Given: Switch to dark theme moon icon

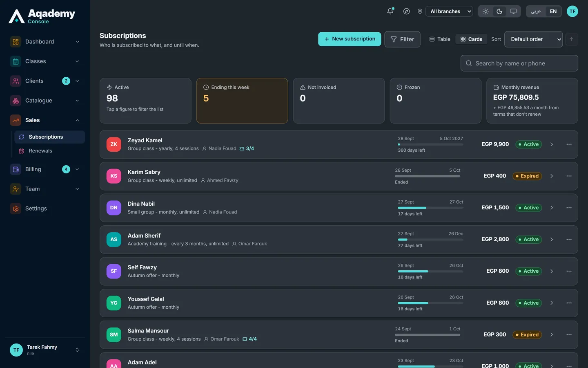Looking at the screenshot, I should coord(499,11).
